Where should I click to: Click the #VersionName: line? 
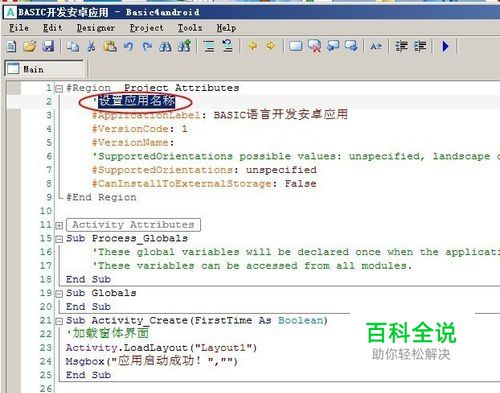tap(133, 143)
